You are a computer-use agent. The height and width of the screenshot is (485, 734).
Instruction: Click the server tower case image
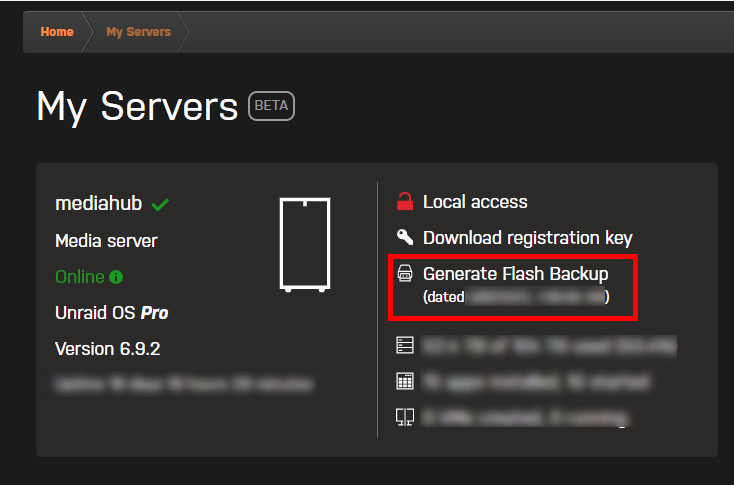click(305, 244)
